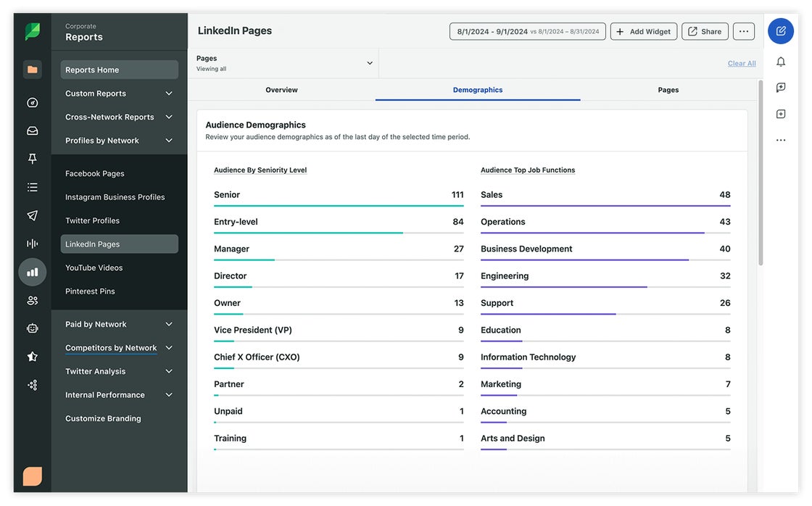Switch to the Overview tab
The width and height of the screenshot is (812, 506).
click(x=281, y=90)
